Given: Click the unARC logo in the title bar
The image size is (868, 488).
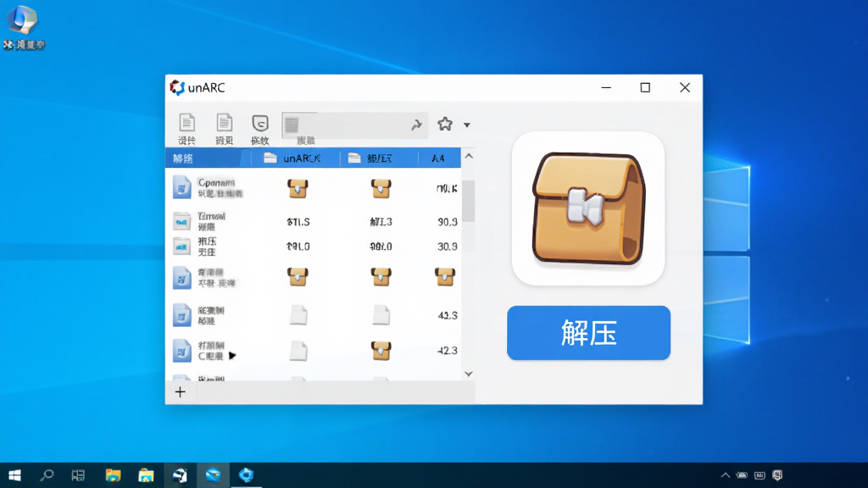Looking at the screenshot, I should [x=177, y=87].
